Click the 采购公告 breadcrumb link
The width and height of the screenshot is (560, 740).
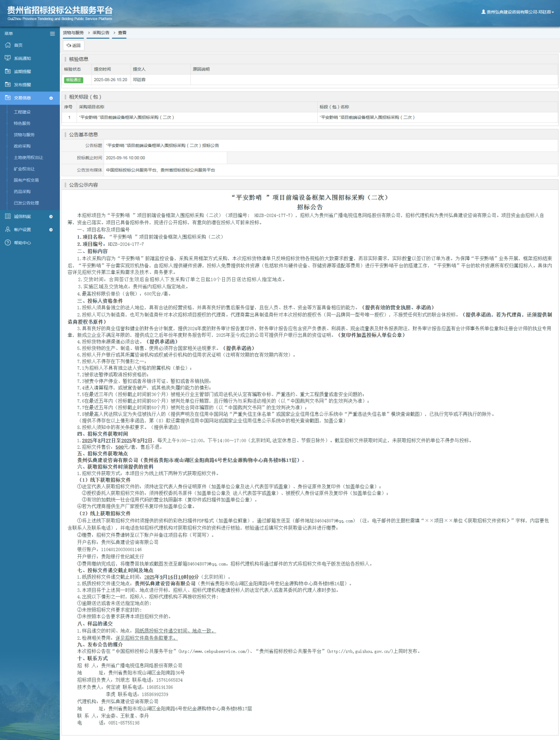101,33
